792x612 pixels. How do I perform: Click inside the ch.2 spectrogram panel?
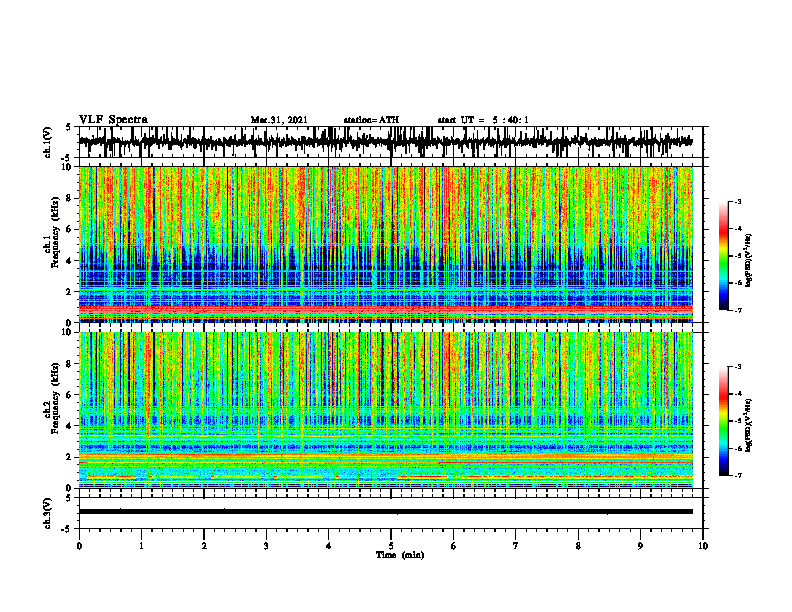pyautogui.click(x=385, y=410)
